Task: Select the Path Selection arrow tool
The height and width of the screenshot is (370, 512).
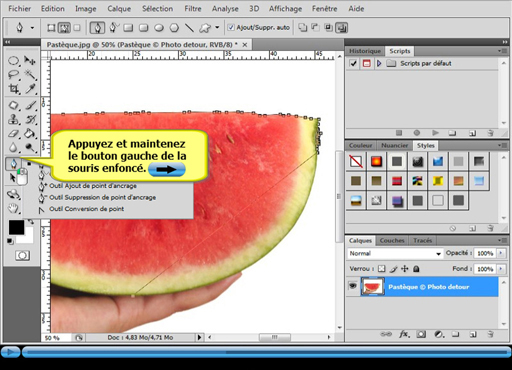Action: pyautogui.click(x=13, y=178)
